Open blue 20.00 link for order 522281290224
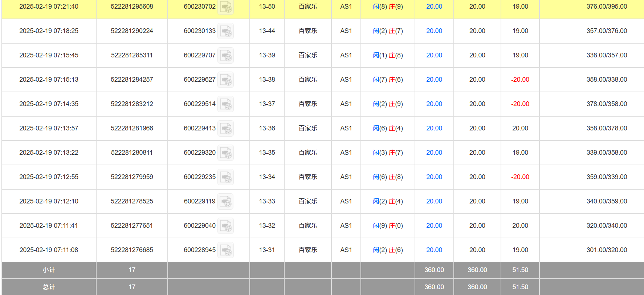644x295 pixels. point(434,31)
